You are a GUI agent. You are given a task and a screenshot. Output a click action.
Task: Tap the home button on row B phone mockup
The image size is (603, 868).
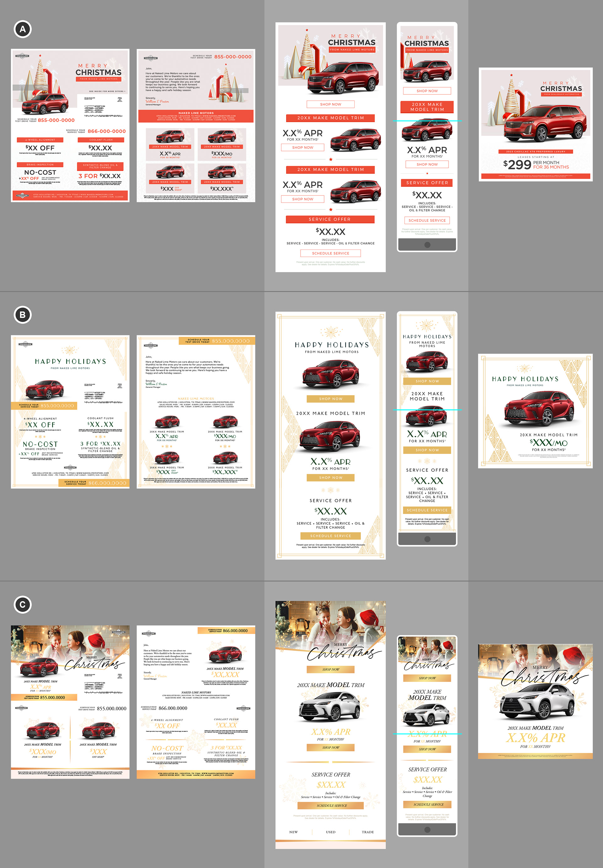[427, 539]
